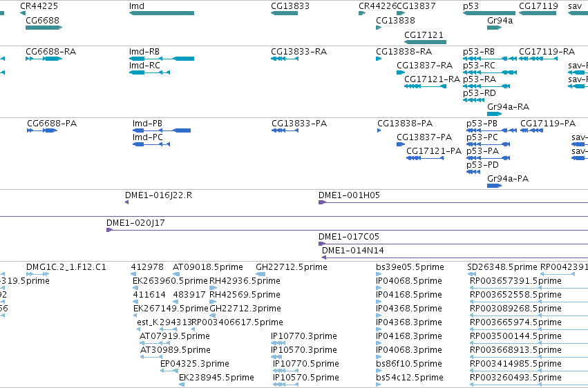
Task: Select the Imd gene feature
Action: [162, 13]
